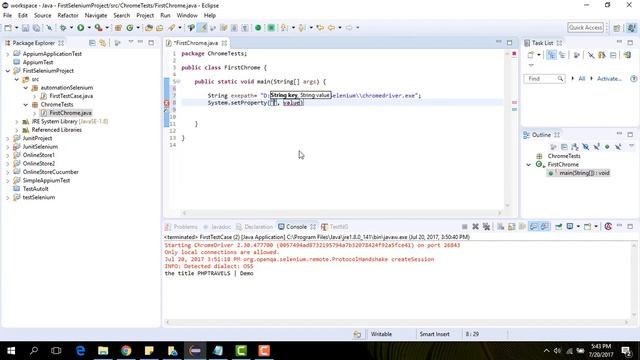Open File Explorer from the taskbar
640x360 pixels.
[x=103, y=351]
